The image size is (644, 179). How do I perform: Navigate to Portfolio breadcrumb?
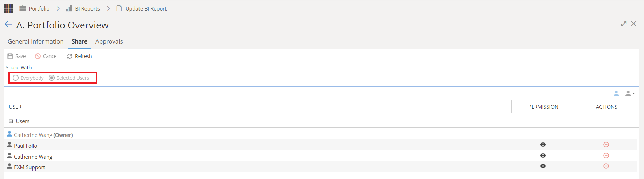pos(34,8)
